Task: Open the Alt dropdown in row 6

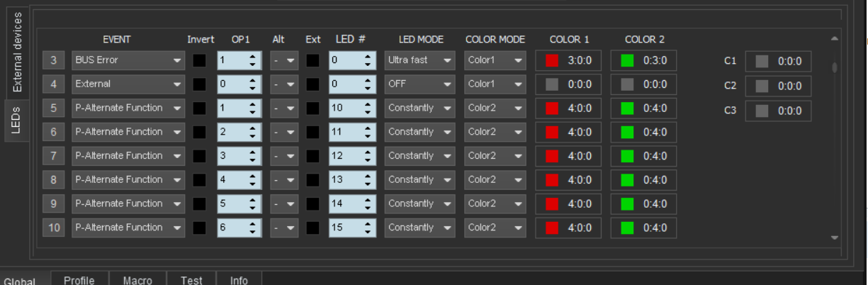Action: pyautogui.click(x=284, y=133)
